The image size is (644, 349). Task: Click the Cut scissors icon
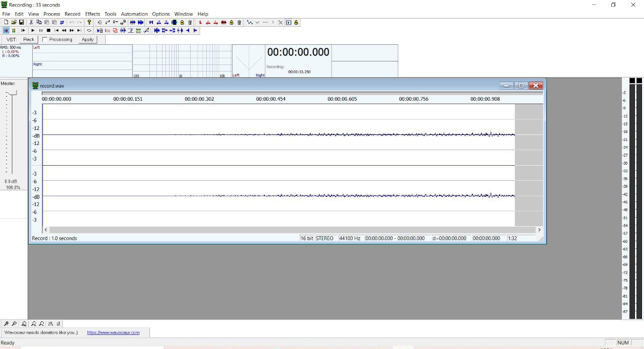tap(31, 23)
